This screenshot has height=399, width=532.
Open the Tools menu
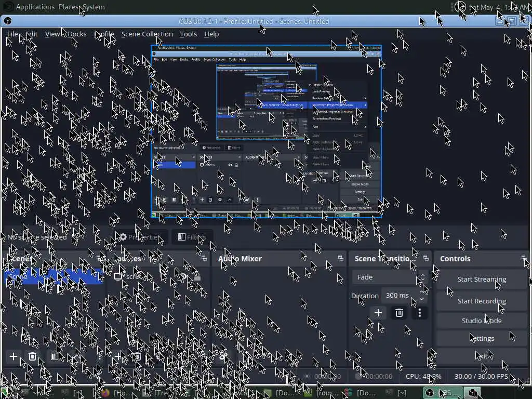pyautogui.click(x=188, y=34)
